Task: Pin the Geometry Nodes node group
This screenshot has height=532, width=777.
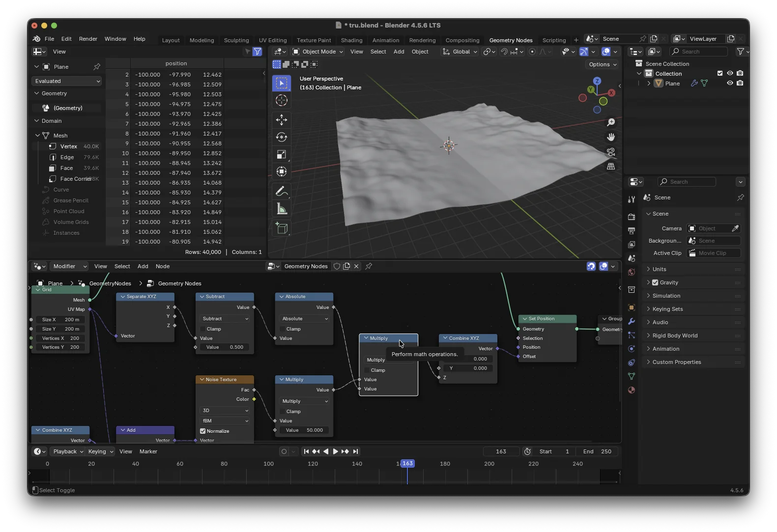Action: pyautogui.click(x=369, y=266)
